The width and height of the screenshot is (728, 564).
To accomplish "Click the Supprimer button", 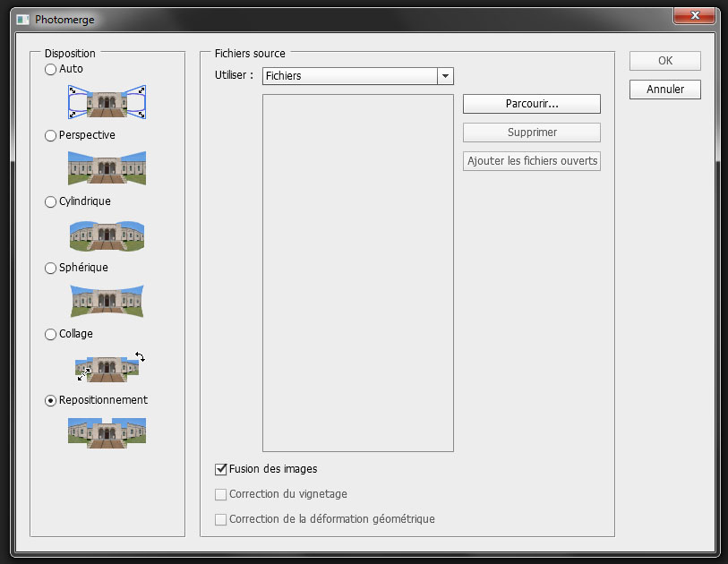I will [532, 132].
